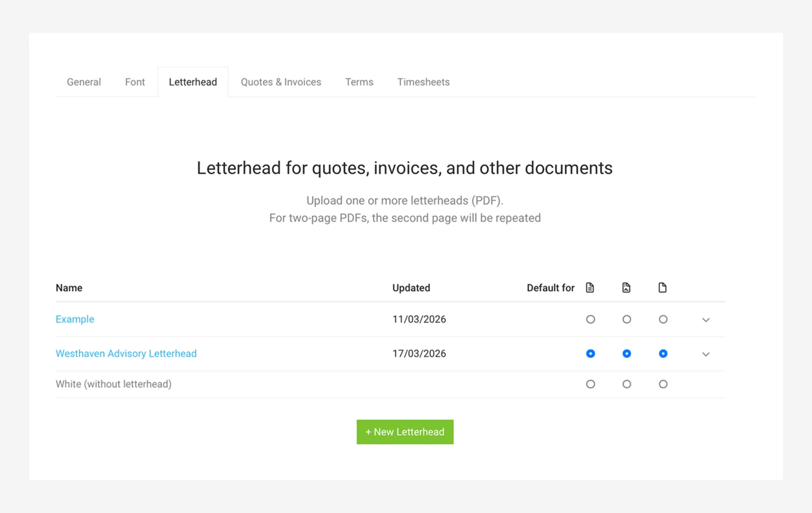This screenshot has height=513, width=812.
Task: Select Example row's radio under lined-document column
Action: point(590,319)
